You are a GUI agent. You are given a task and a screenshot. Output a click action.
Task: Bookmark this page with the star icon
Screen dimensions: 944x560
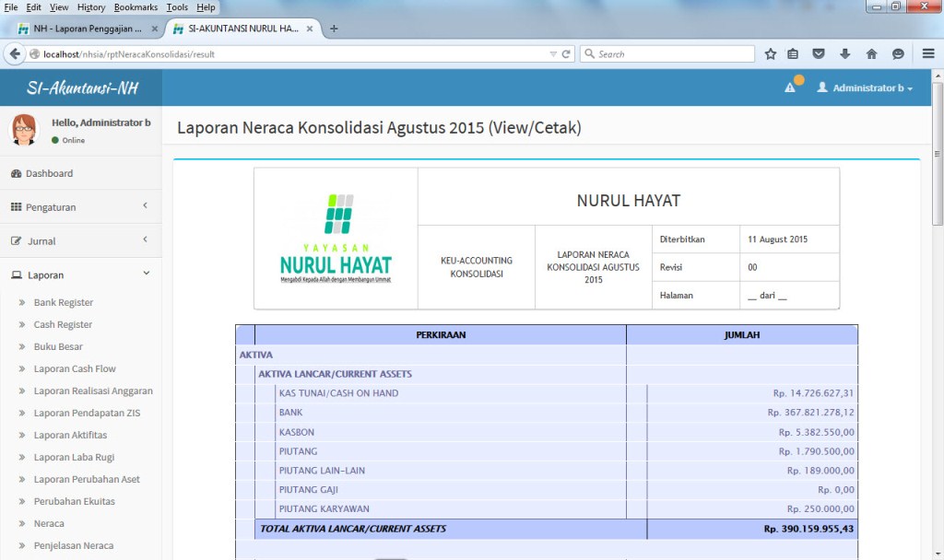point(770,54)
